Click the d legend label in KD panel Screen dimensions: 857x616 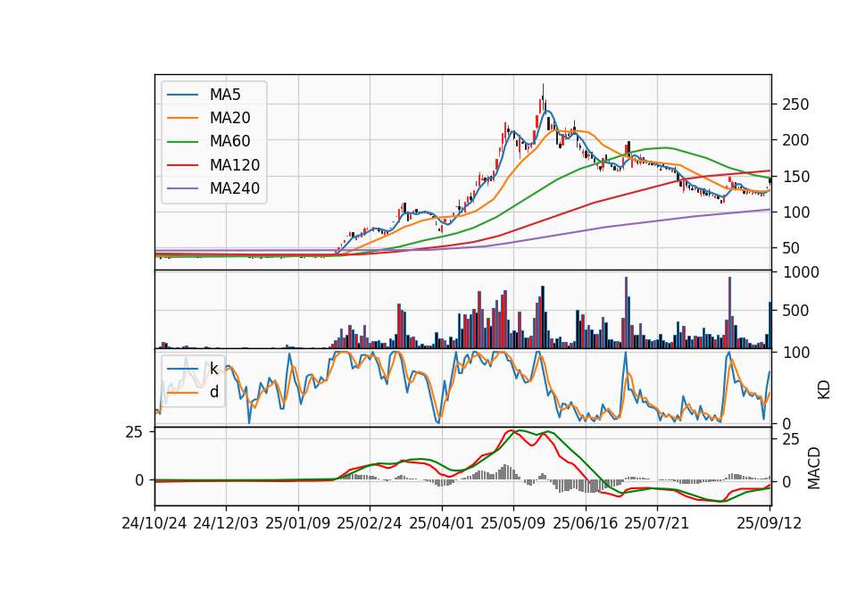pyautogui.click(x=214, y=392)
